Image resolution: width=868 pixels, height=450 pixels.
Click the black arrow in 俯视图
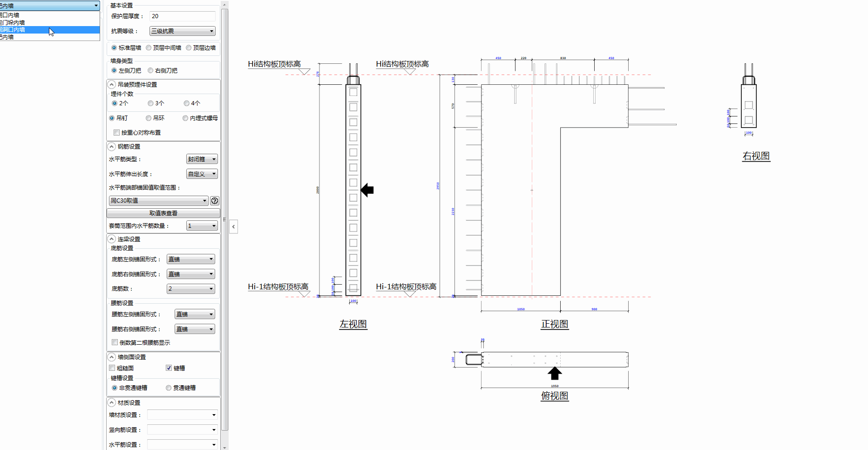pyautogui.click(x=554, y=373)
